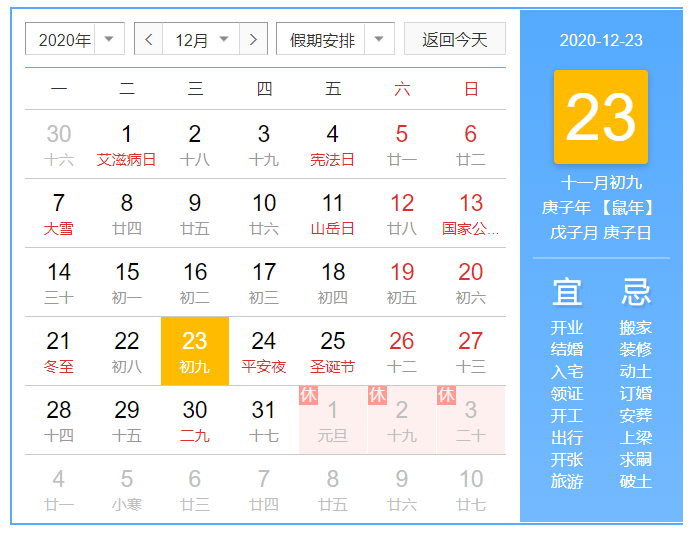Click the 休 badge on January 3

click(446, 395)
